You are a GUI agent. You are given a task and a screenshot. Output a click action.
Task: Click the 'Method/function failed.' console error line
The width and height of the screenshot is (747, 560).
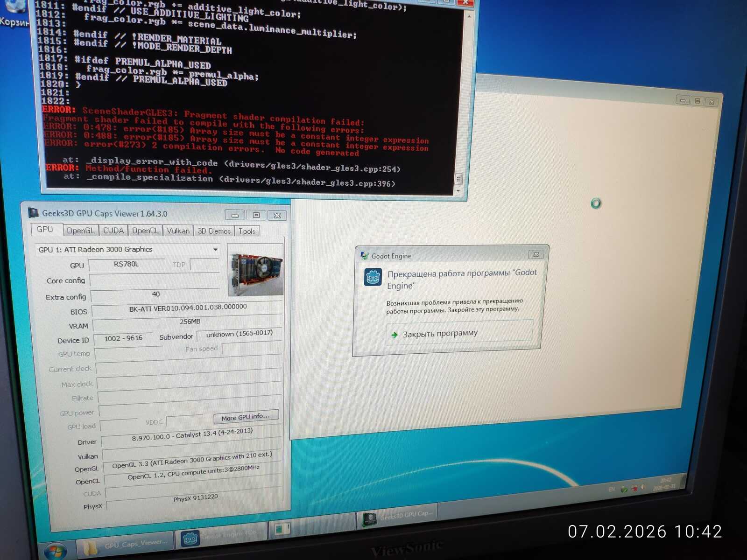[x=149, y=169]
